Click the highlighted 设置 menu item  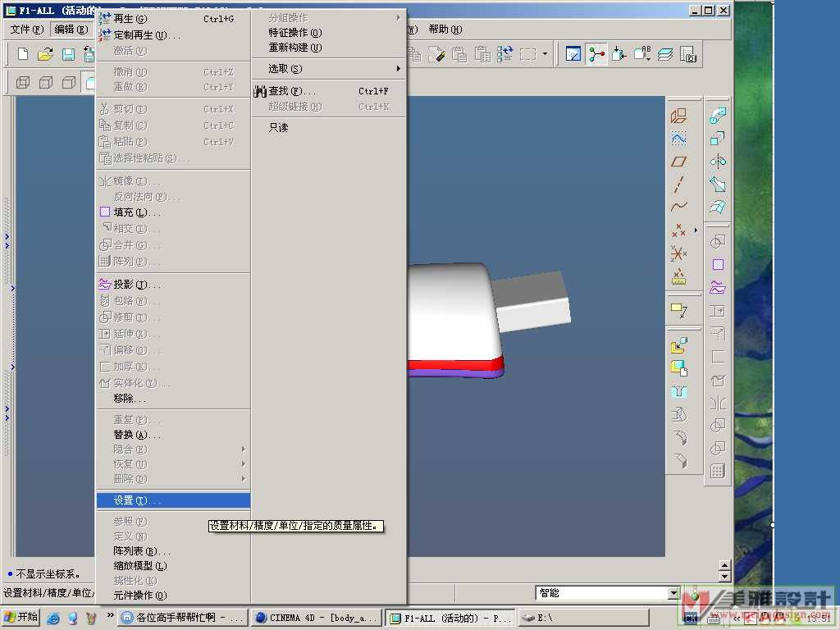(x=173, y=500)
